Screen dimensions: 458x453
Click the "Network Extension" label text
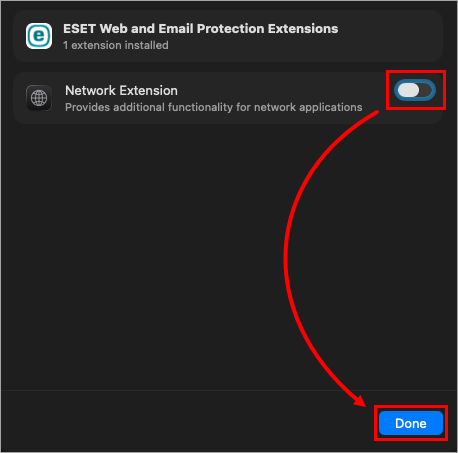[x=121, y=90]
